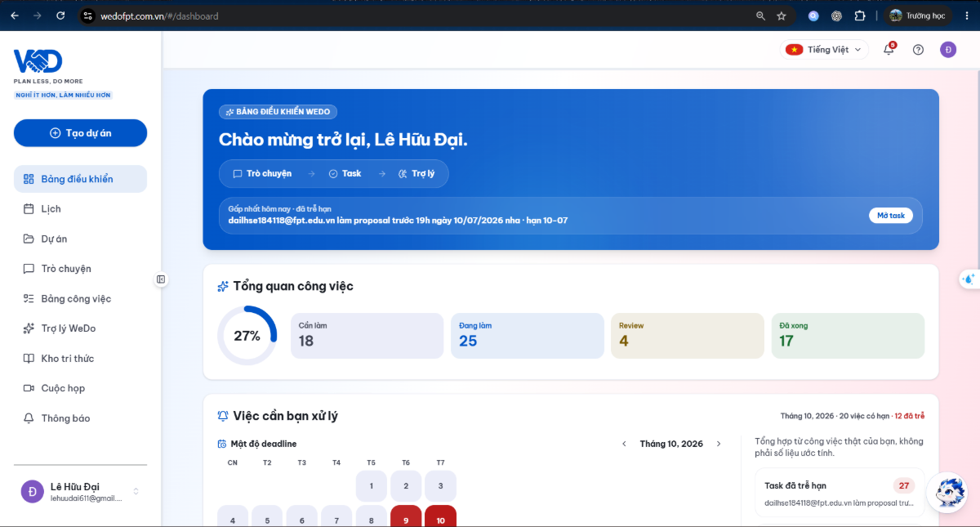Image resolution: width=980 pixels, height=527 pixels.
Task: Click the Tạo dự án button
Action: [x=80, y=133]
